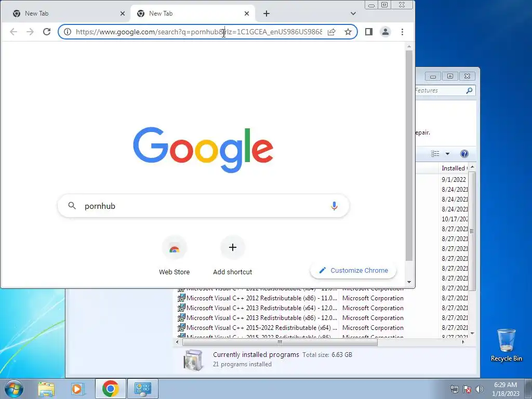This screenshot has height=399, width=532.
Task: Go back in Chrome
Action: click(x=13, y=32)
